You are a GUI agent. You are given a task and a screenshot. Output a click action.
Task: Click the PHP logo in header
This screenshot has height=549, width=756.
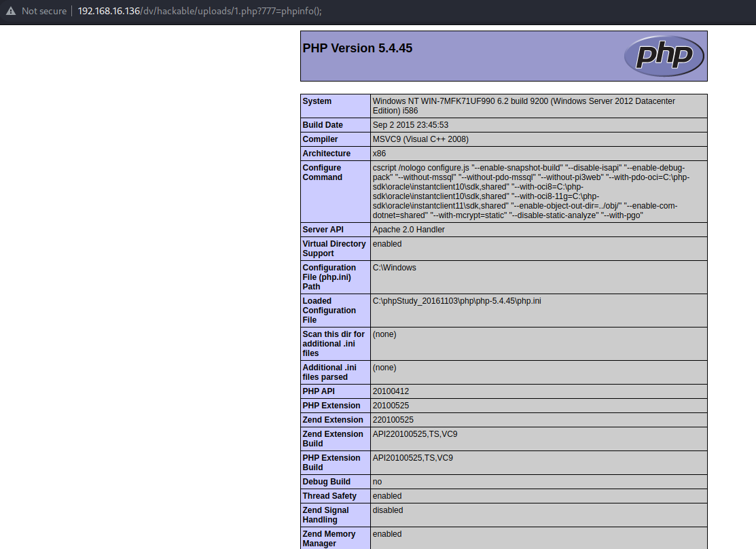tap(664, 56)
